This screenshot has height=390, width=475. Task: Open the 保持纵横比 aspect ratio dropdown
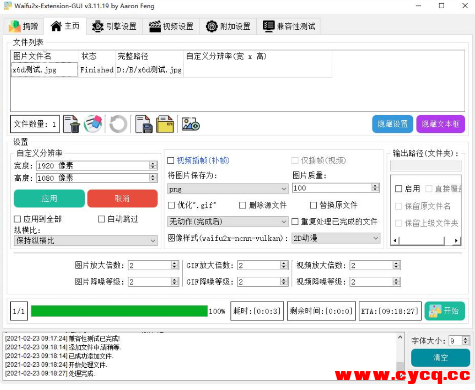pyautogui.click(x=86, y=241)
